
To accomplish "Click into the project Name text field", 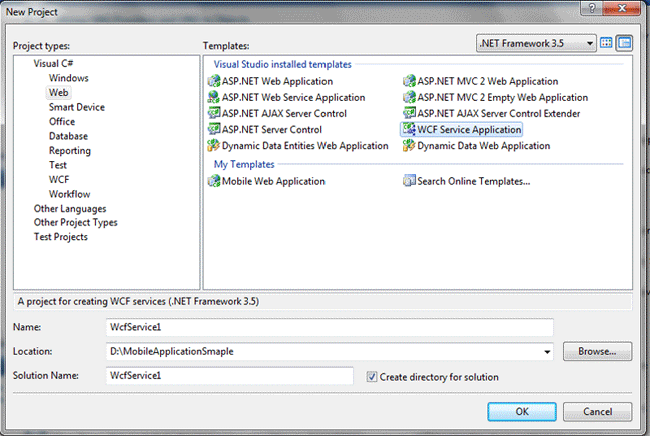I will (x=329, y=328).
